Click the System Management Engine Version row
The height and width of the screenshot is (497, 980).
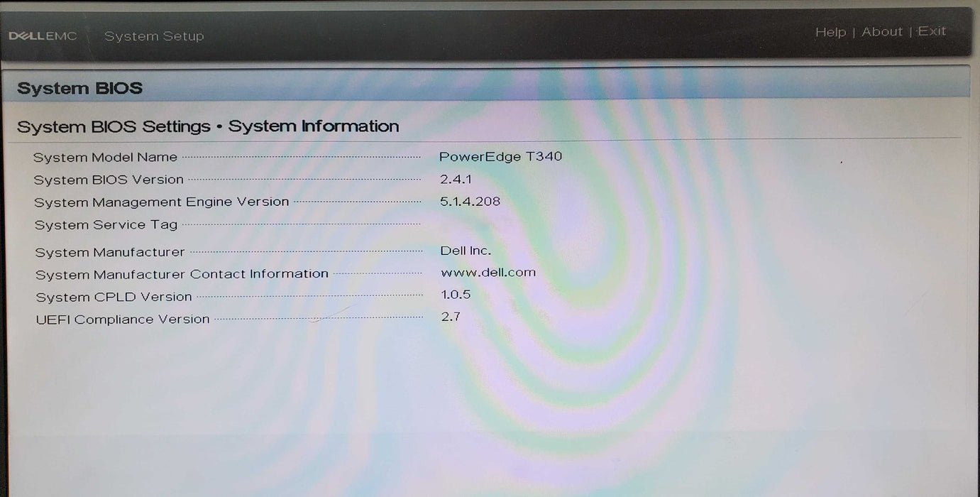[162, 202]
